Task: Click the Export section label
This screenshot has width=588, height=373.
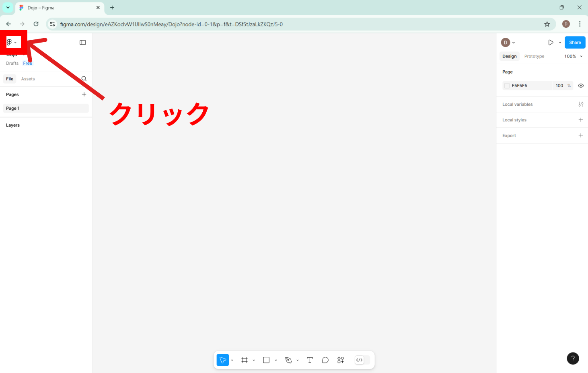Action: pos(509,135)
